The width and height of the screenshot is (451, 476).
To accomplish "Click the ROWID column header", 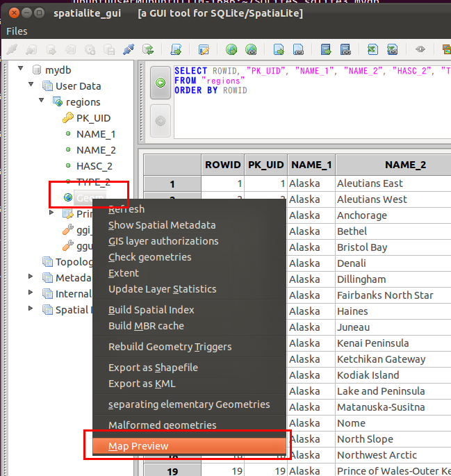I will (x=223, y=165).
